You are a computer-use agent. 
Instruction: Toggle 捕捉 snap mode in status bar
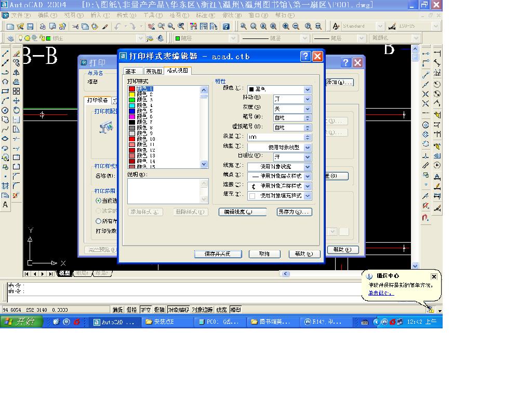click(118, 310)
